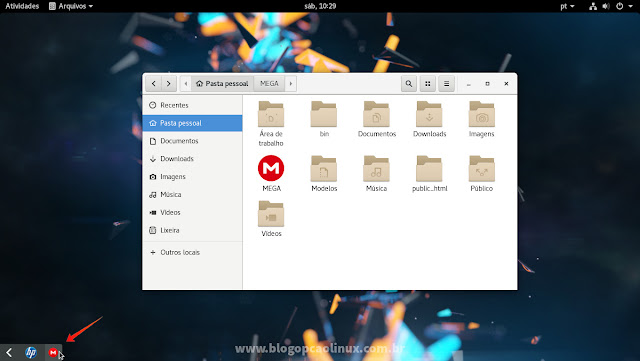
Task: Click the MEGA tray icon
Action: coord(53,352)
